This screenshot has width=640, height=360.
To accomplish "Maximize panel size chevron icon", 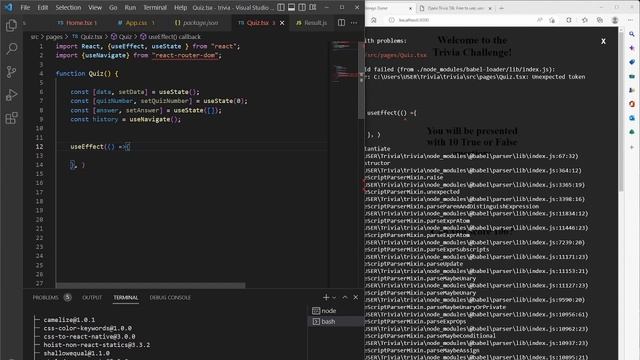I will click(345, 297).
